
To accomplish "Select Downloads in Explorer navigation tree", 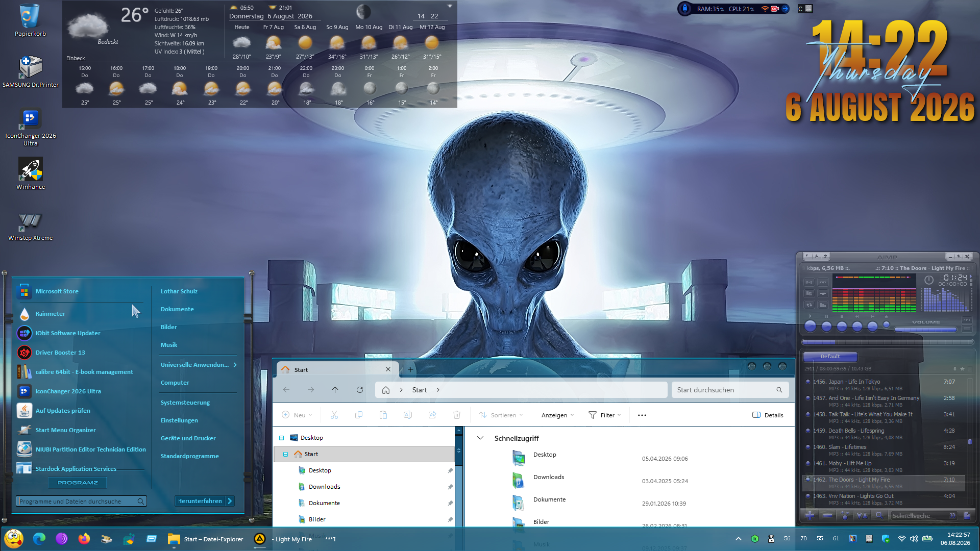I will tap(324, 487).
